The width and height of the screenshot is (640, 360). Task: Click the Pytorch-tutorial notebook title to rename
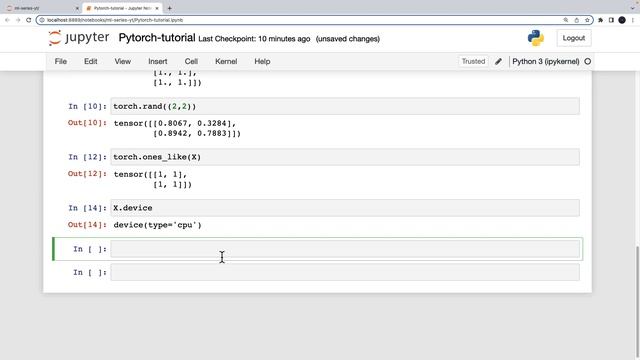pyautogui.click(x=157, y=38)
